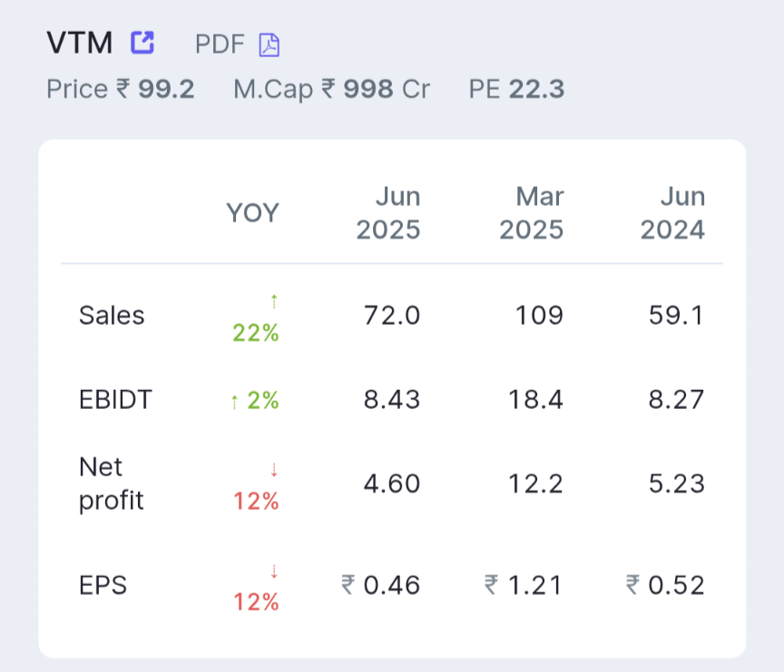Click red down arrow for Net profit
The image size is (784, 672).
[x=274, y=469]
